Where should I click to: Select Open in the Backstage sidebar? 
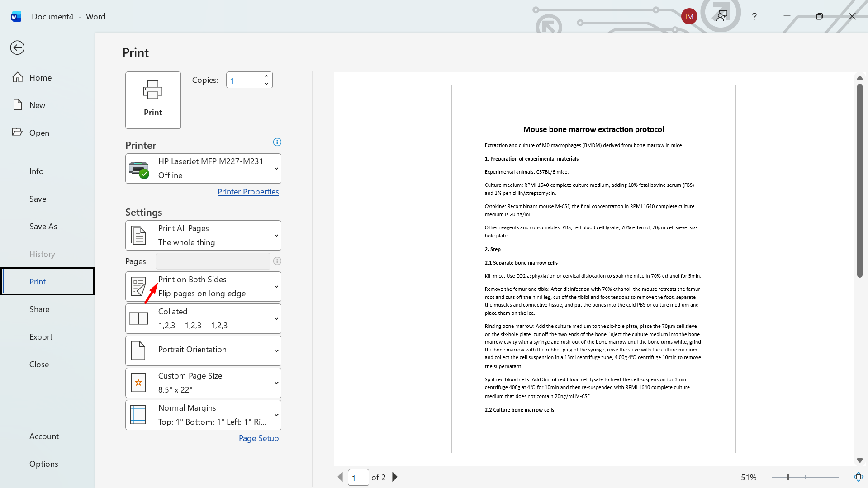(47, 133)
